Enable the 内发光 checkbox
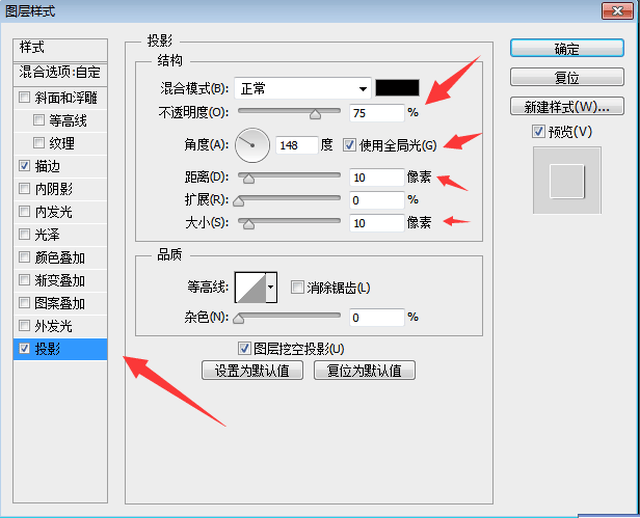 point(24,211)
